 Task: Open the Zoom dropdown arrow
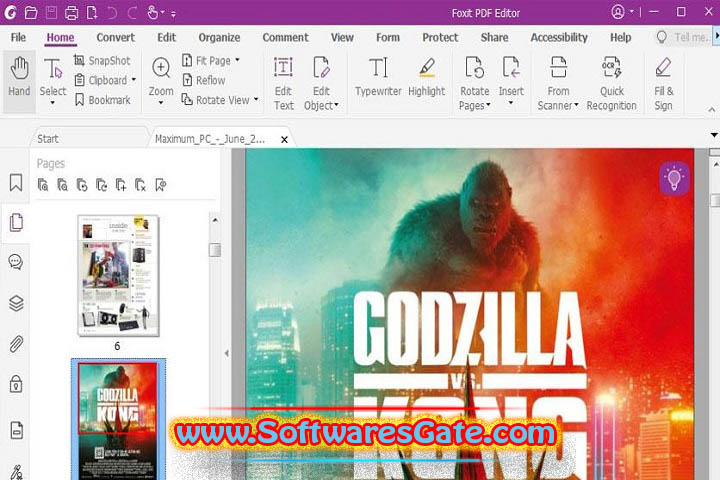tap(161, 102)
